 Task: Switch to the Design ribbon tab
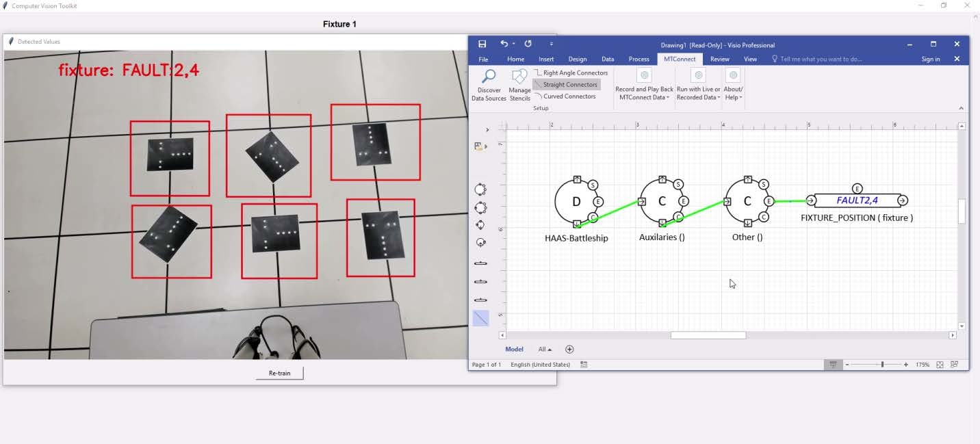click(577, 60)
